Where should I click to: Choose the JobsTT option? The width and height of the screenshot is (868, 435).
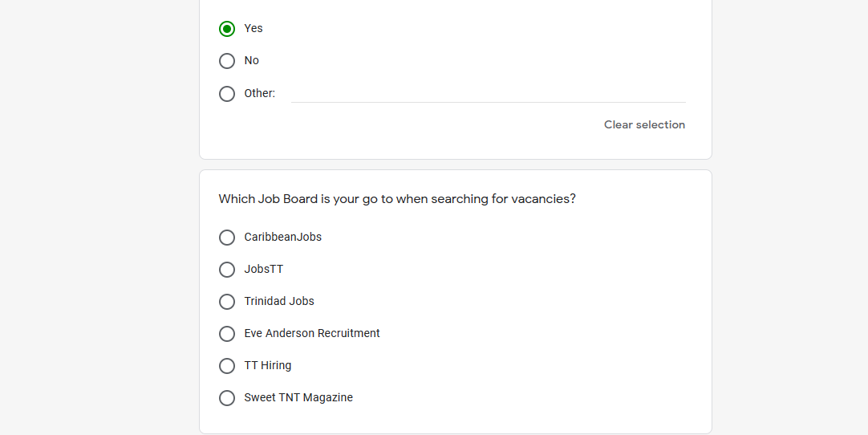(x=227, y=270)
